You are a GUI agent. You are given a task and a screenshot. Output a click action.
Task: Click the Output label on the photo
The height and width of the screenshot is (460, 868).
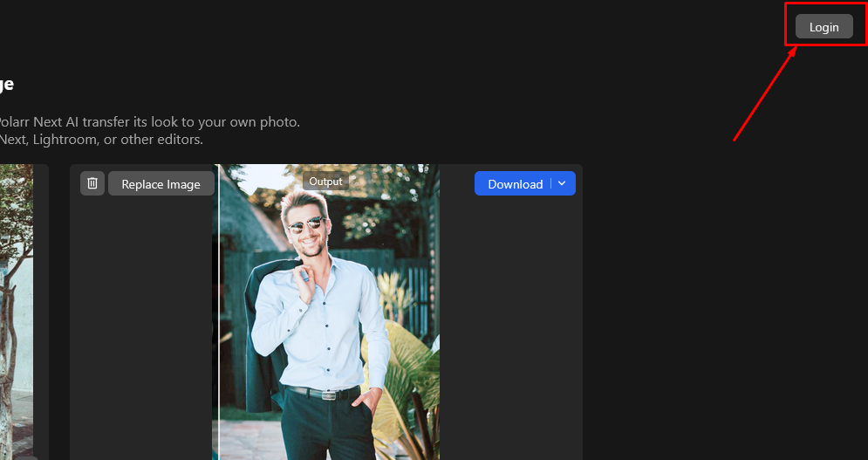point(325,182)
